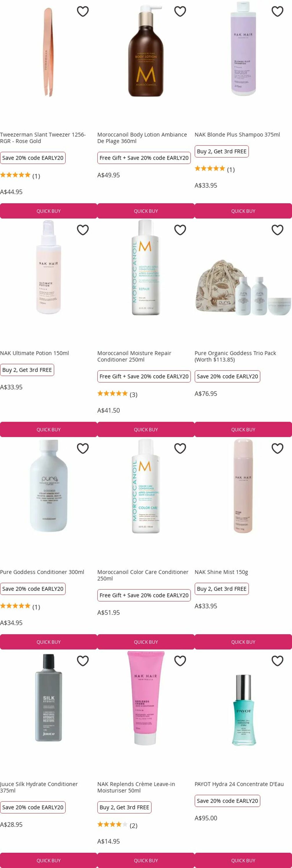Image resolution: width=292 pixels, height=868 pixels.
Task: Open PAYOT Hydra 24 Concentrate D'Eau link
Action: tap(239, 784)
